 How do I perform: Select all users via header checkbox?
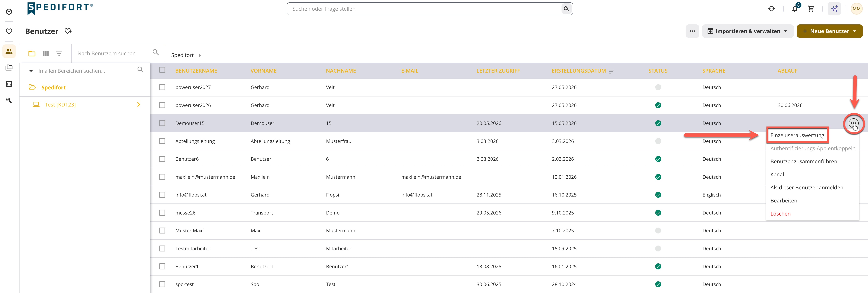pyautogui.click(x=162, y=70)
